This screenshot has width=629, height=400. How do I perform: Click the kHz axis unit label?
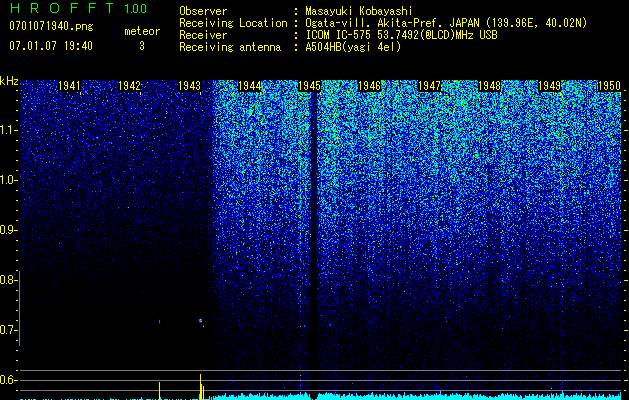(9, 81)
